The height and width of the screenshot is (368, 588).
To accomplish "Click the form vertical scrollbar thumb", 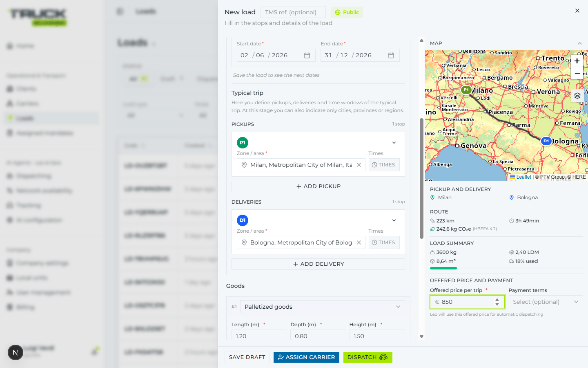I will coord(421,178).
